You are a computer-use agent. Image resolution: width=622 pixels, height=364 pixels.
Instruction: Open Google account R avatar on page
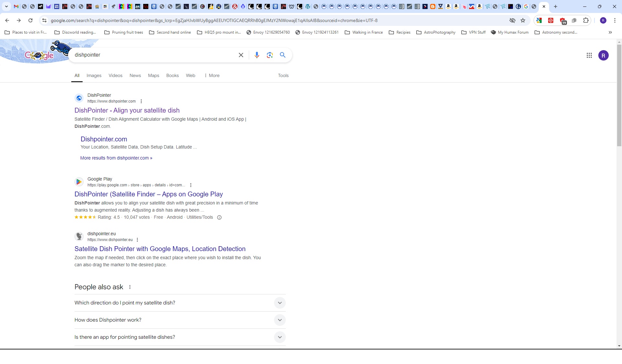[604, 55]
